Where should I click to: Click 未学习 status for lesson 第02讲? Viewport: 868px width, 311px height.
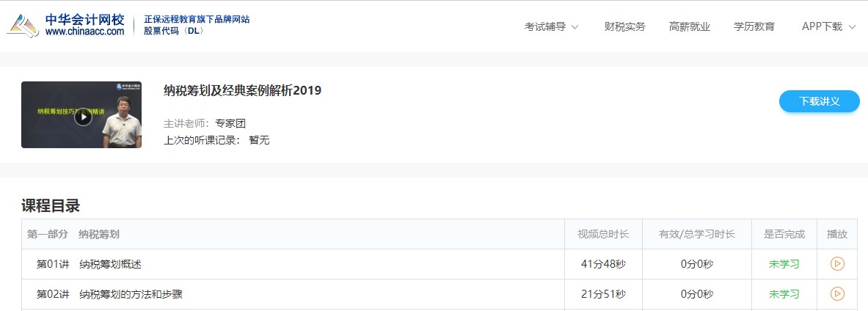[x=784, y=294]
